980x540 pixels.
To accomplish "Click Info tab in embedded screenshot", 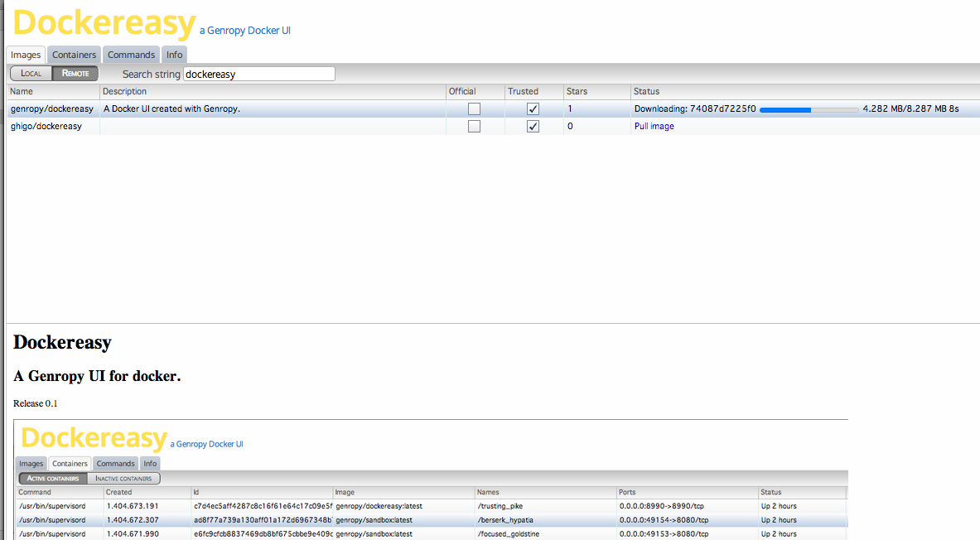I will 150,464.
